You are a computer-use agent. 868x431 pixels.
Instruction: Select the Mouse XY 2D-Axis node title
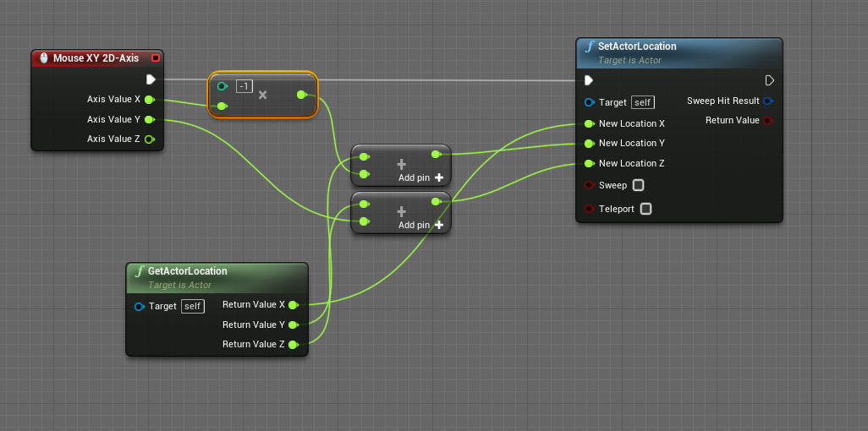pyautogui.click(x=96, y=58)
